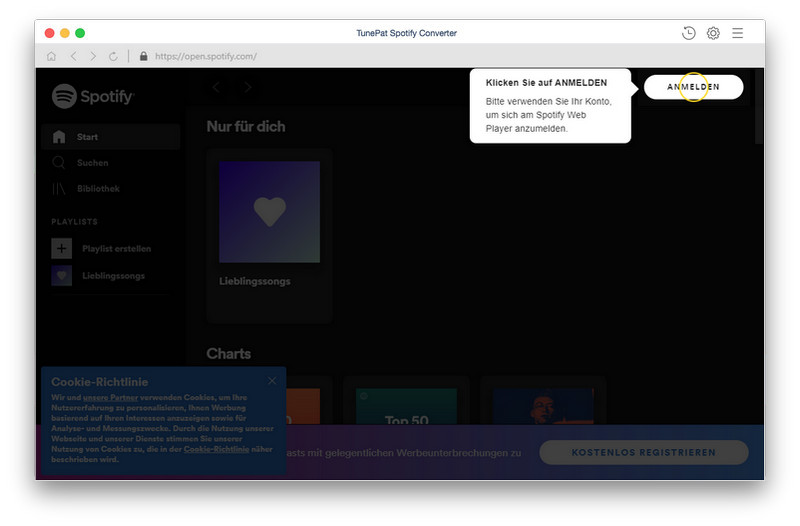Image resolution: width=800 pixels, height=526 pixels.
Task: Click the Nur für dich heading
Action: click(x=246, y=127)
